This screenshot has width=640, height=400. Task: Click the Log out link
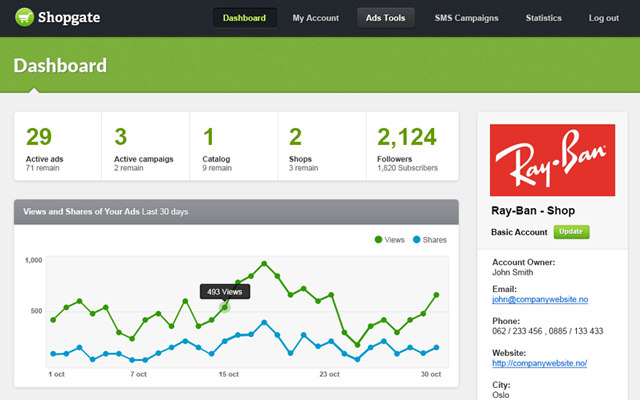pyautogui.click(x=604, y=18)
